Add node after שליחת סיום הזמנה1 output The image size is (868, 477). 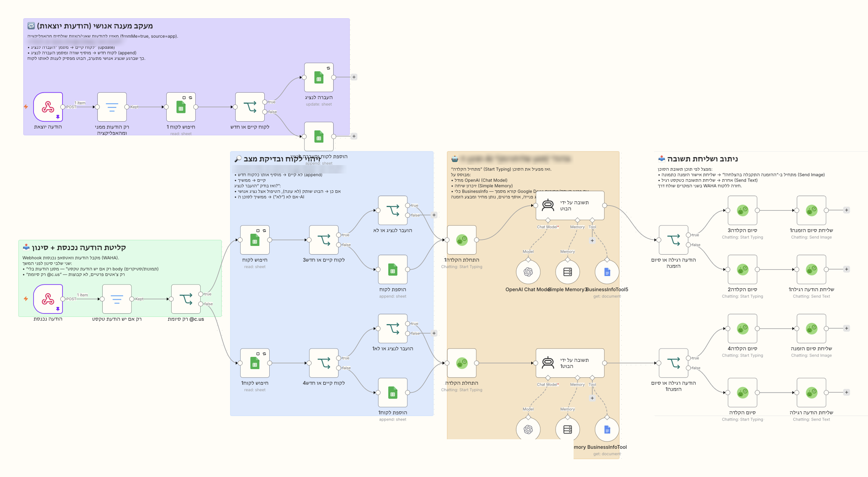(x=847, y=210)
